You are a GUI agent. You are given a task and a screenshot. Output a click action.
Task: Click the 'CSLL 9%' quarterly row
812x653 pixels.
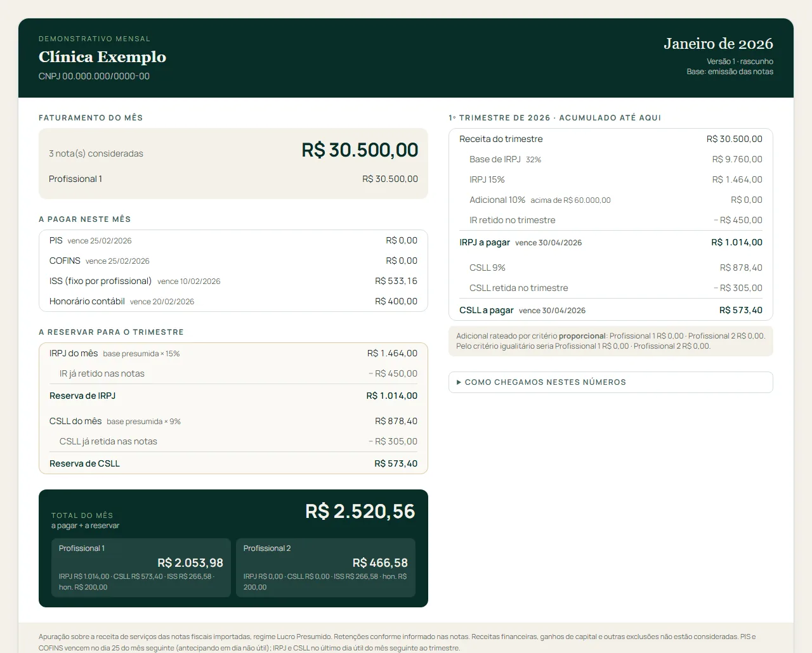click(x=611, y=268)
